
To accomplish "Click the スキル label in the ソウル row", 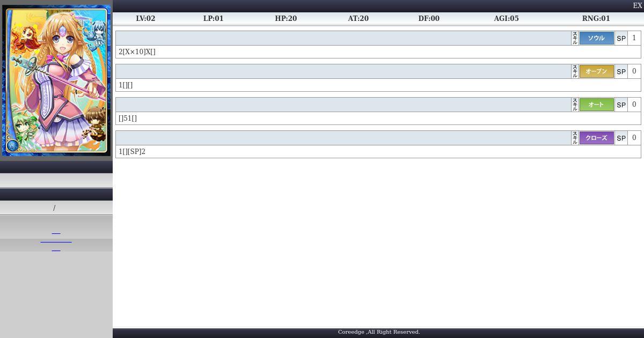I will [575, 38].
